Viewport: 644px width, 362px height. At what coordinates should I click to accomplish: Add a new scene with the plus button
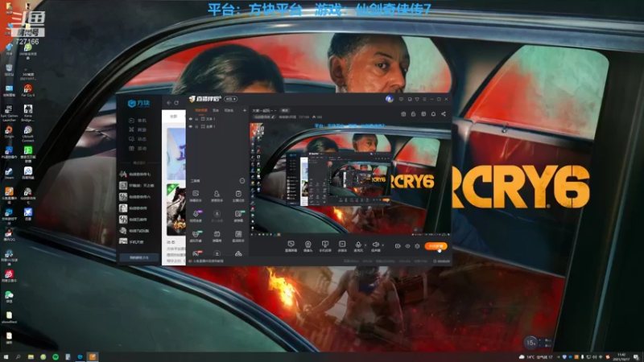tap(245, 110)
